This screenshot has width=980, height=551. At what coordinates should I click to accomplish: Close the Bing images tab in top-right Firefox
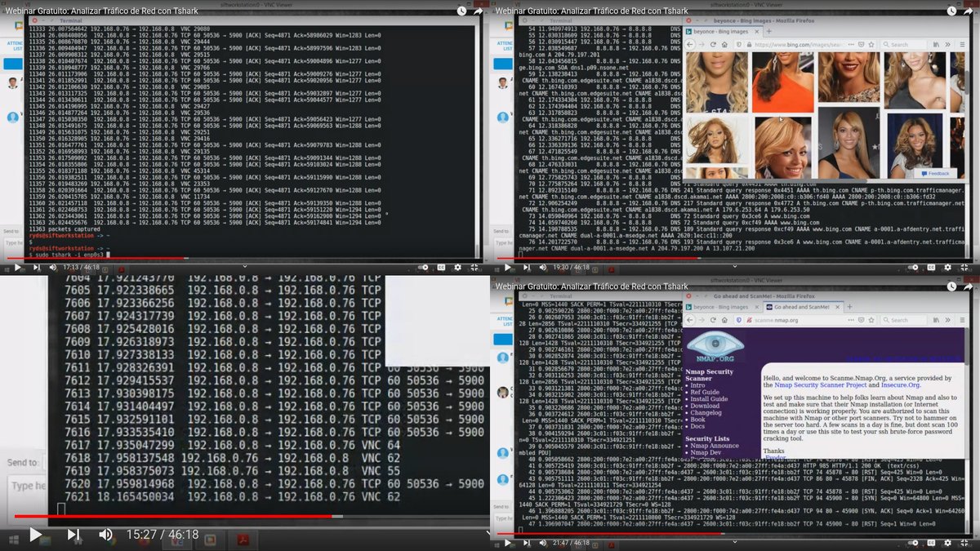[756, 31]
